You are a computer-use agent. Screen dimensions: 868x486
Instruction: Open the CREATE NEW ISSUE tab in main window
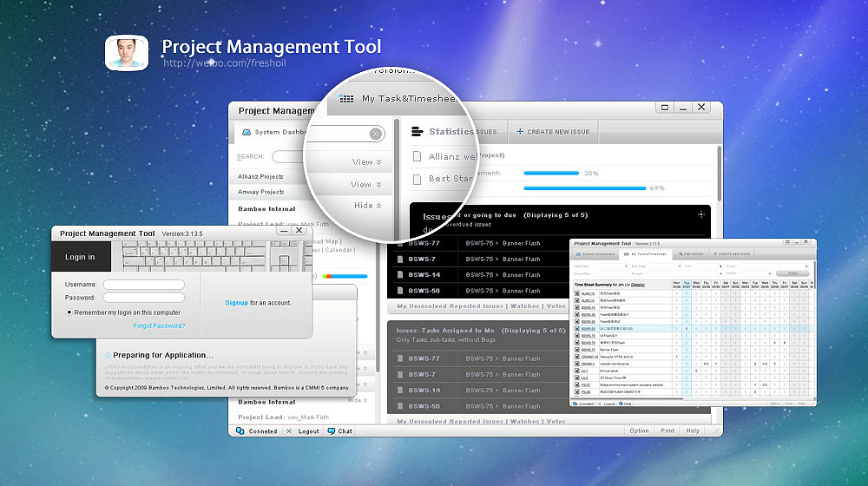coord(553,132)
